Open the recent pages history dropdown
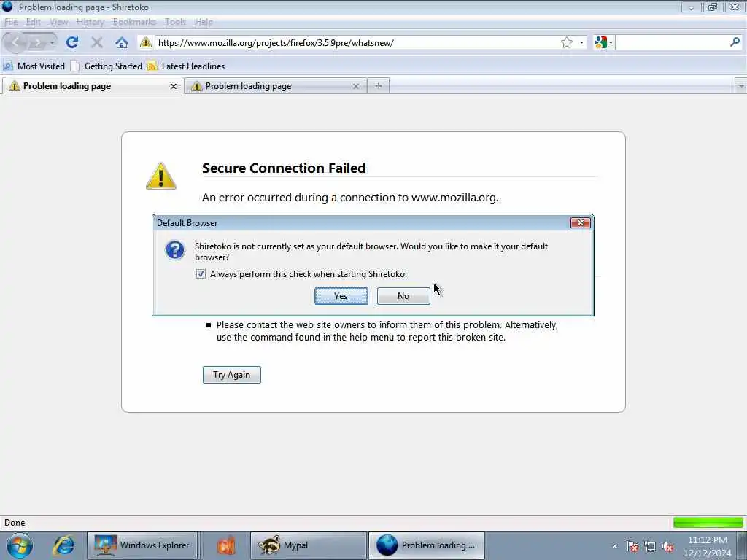The height and width of the screenshot is (560, 747). pyautogui.click(x=52, y=43)
